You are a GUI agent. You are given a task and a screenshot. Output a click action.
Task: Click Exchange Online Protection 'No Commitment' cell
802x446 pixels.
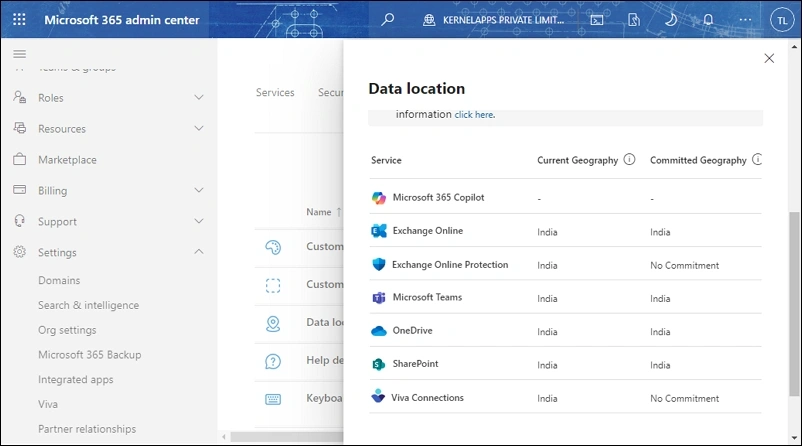[684, 265]
